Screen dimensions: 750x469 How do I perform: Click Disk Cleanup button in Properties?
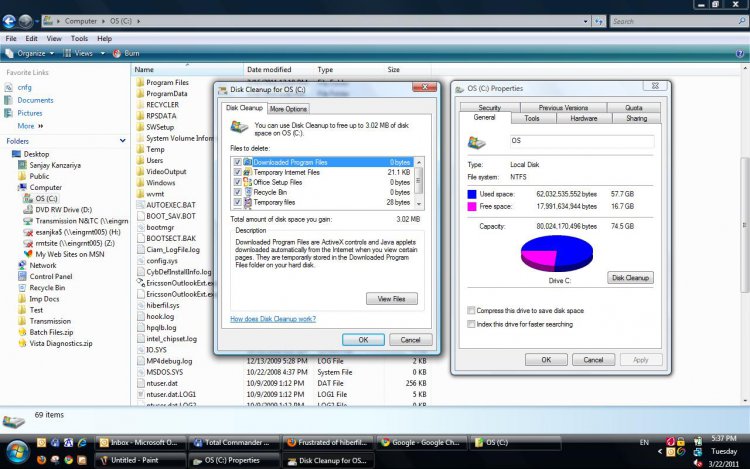(x=630, y=278)
